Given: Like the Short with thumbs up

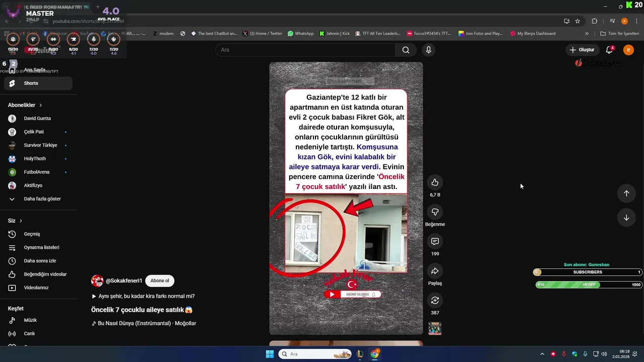Looking at the screenshot, I should tap(435, 183).
